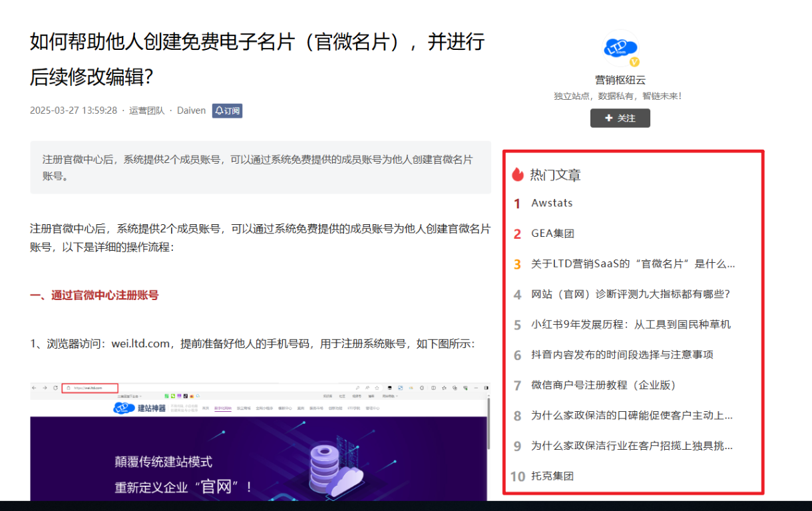The height and width of the screenshot is (511, 812).
Task: Open 为什么家政保洁的口碑 article
Action: click(x=631, y=416)
